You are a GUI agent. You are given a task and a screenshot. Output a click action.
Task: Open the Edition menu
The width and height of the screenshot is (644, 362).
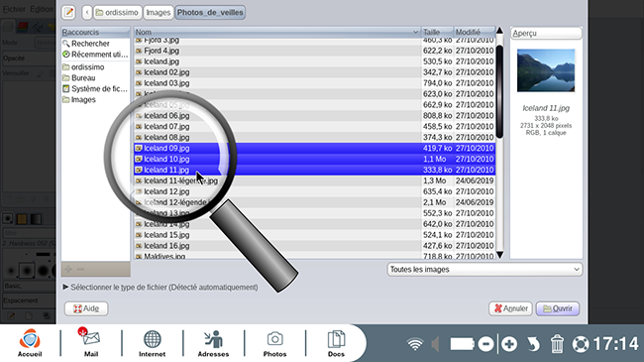coord(42,9)
